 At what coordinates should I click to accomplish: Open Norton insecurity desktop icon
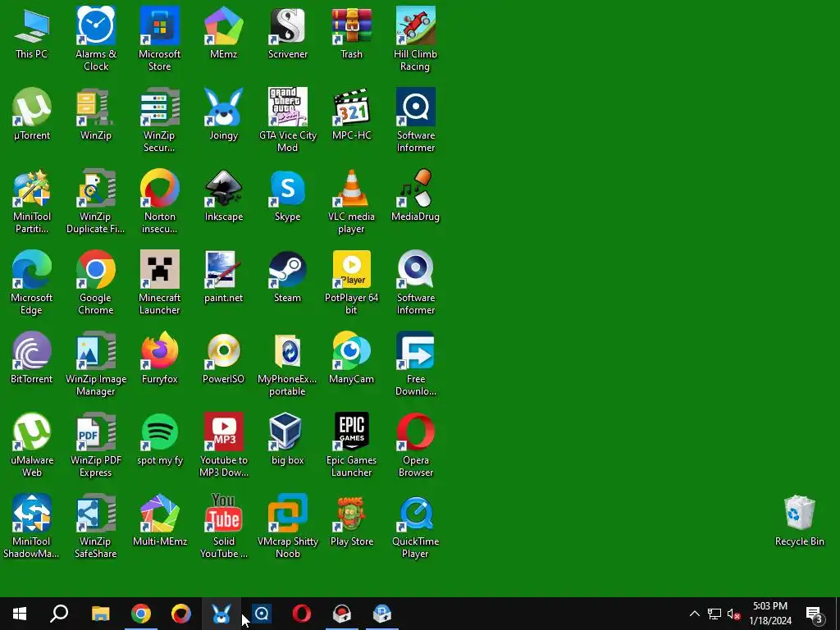[160, 202]
